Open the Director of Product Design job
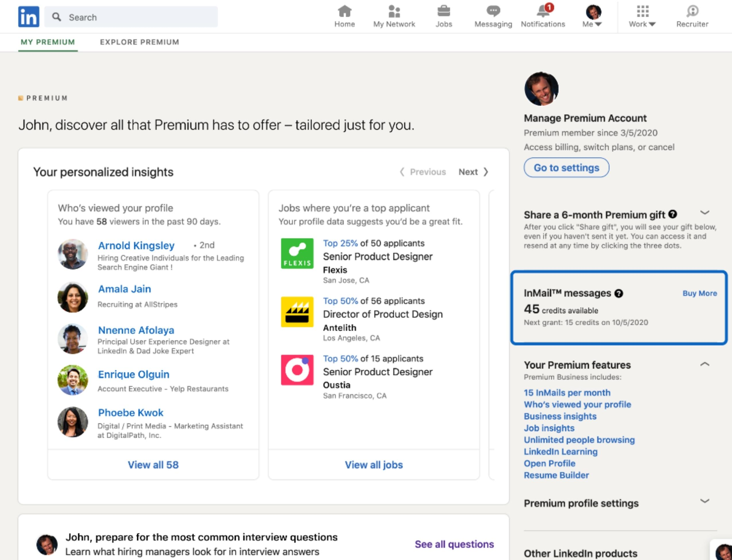Image resolution: width=732 pixels, height=560 pixels. click(x=383, y=314)
